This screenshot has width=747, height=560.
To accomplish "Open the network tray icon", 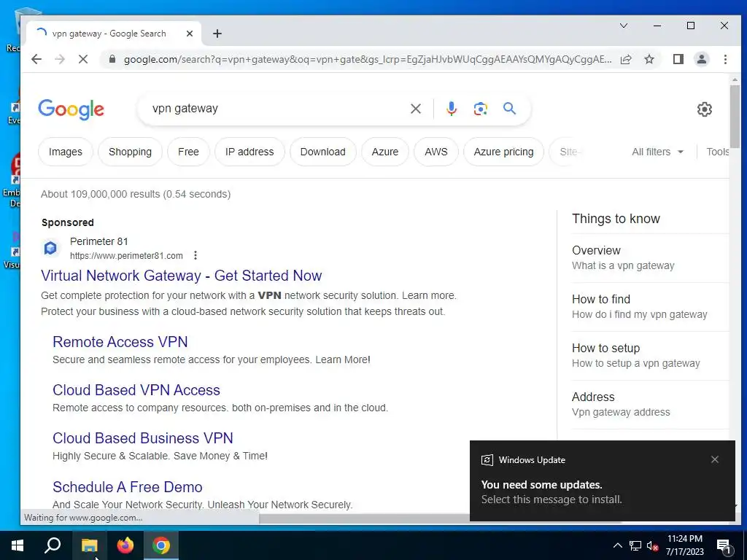I will [635, 545].
